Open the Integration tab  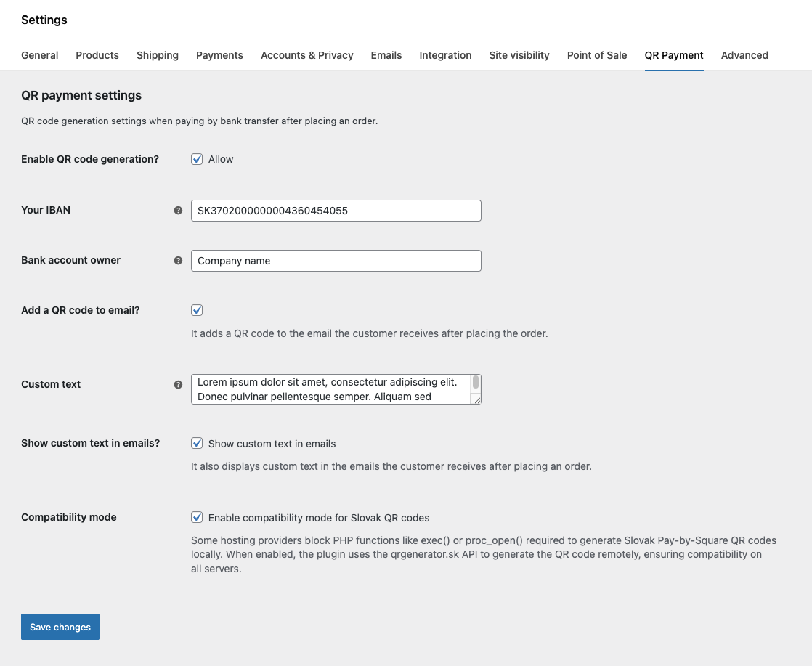click(x=445, y=55)
